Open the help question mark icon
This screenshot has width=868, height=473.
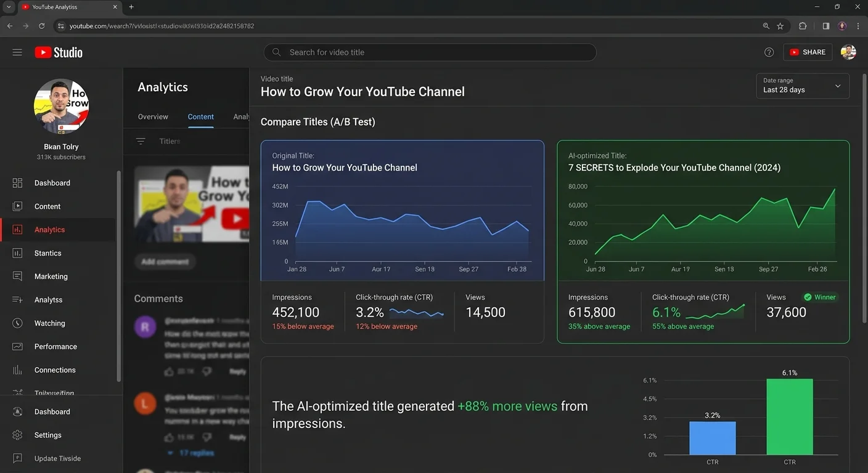769,52
